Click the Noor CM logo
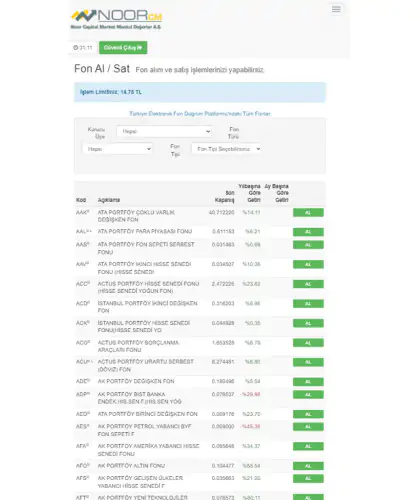 (116, 19)
